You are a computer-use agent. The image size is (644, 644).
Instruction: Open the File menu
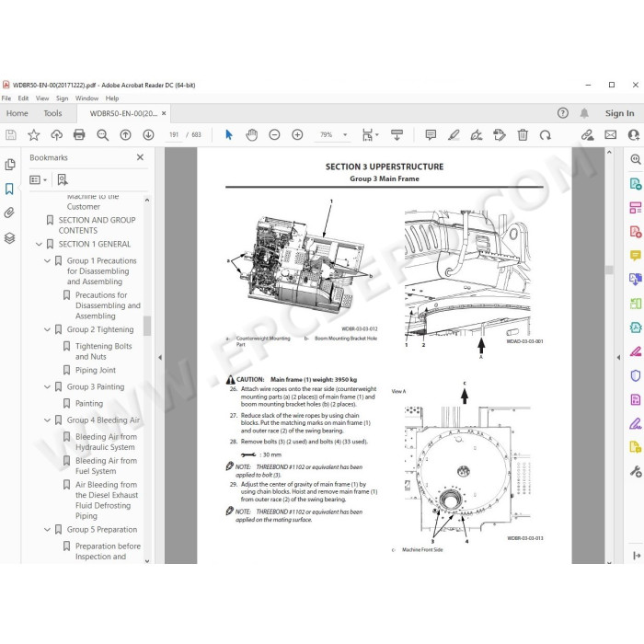[x=6, y=98]
